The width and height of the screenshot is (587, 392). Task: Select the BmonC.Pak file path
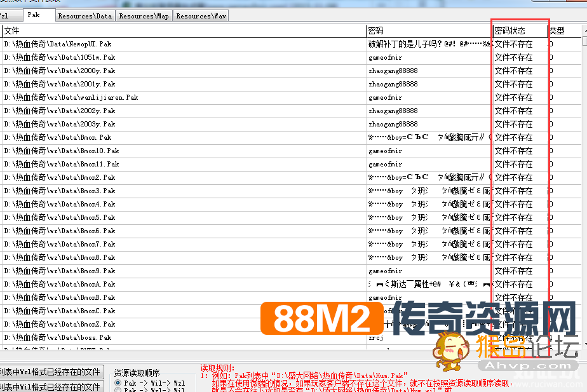60,311
